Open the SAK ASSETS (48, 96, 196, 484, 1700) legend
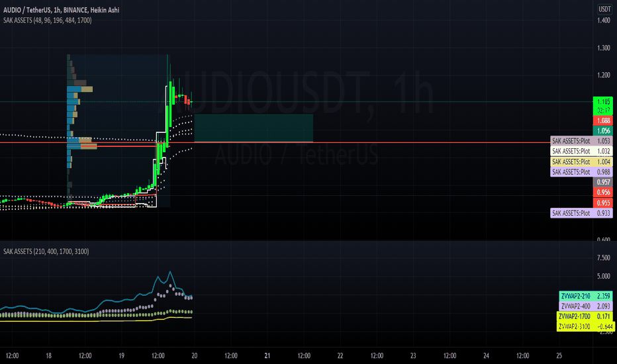The height and width of the screenshot is (364, 617). [47, 20]
